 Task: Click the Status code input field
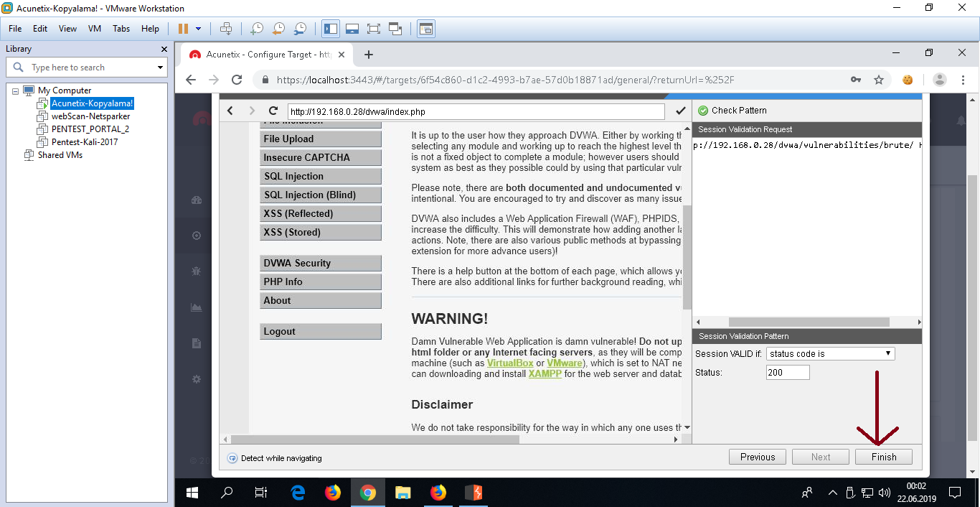coord(788,372)
